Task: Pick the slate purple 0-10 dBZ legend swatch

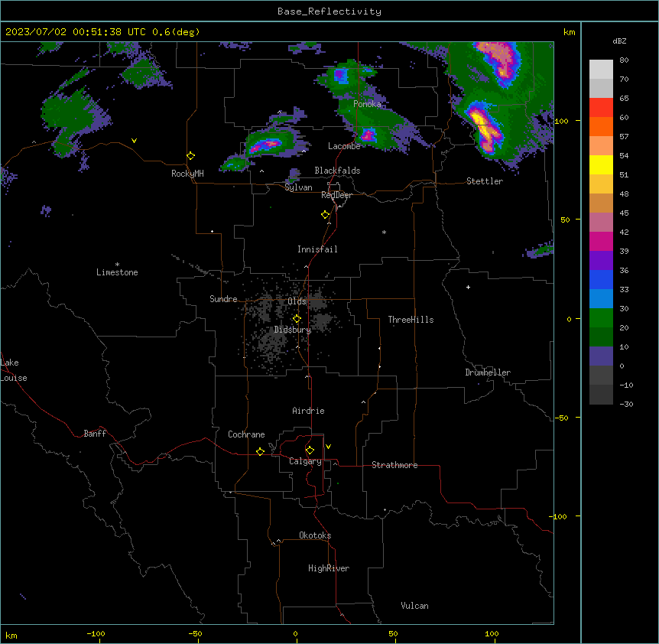Action: tap(601, 356)
